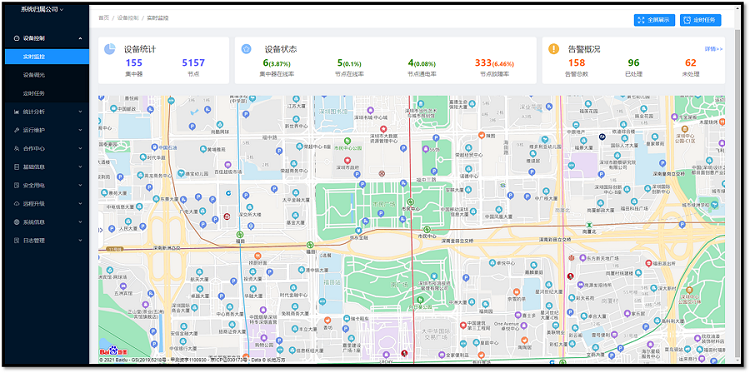
Task: Collapse the 设备控制 menu arrow
Action: (x=80, y=38)
